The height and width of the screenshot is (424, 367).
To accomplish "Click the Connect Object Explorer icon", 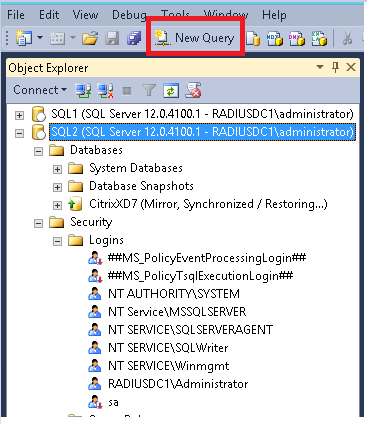I will (83, 90).
